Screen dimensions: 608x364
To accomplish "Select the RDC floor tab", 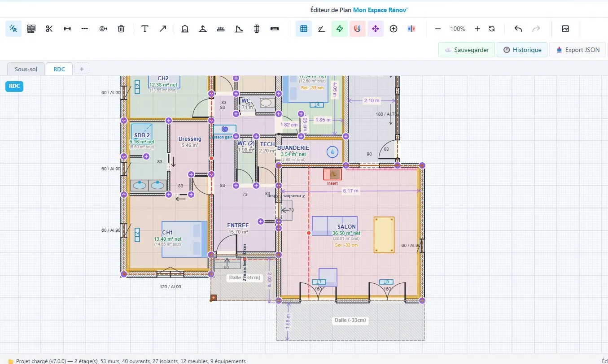I will coord(59,69).
